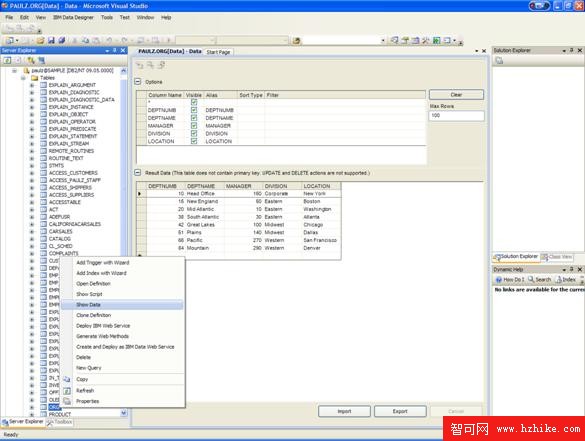Toggle Visible checkbox for LOCATION
This screenshot has width=585, height=441.
194,141
